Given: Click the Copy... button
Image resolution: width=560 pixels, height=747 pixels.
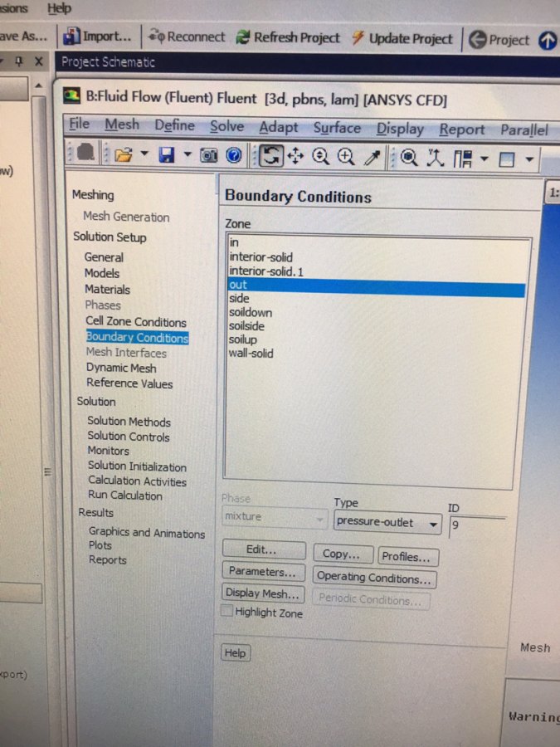Looking at the screenshot, I should pos(343,554).
